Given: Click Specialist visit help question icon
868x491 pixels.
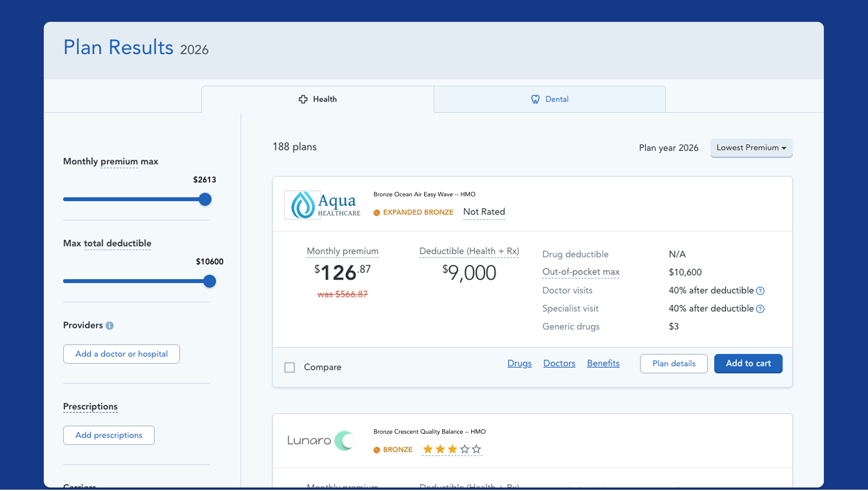Looking at the screenshot, I should point(760,309).
